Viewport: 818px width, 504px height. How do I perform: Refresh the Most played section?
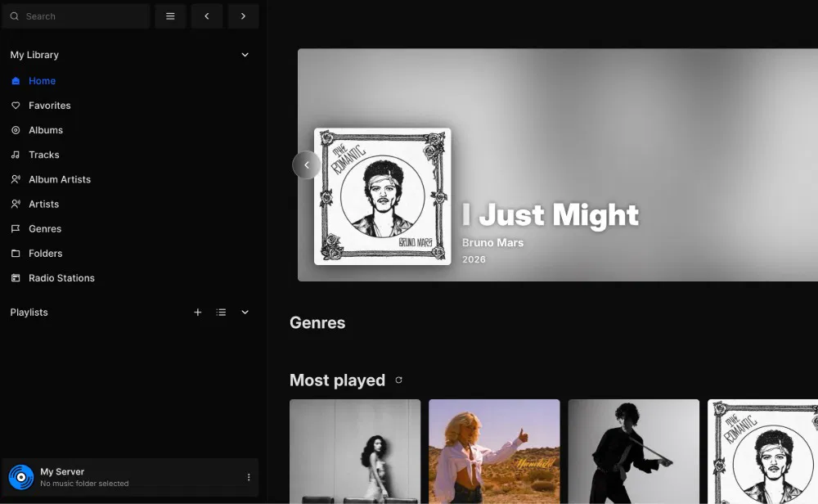click(399, 380)
